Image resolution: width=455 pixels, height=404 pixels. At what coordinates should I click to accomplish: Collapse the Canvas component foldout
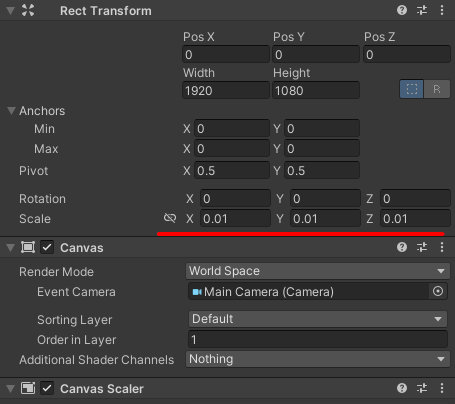pyautogui.click(x=11, y=248)
